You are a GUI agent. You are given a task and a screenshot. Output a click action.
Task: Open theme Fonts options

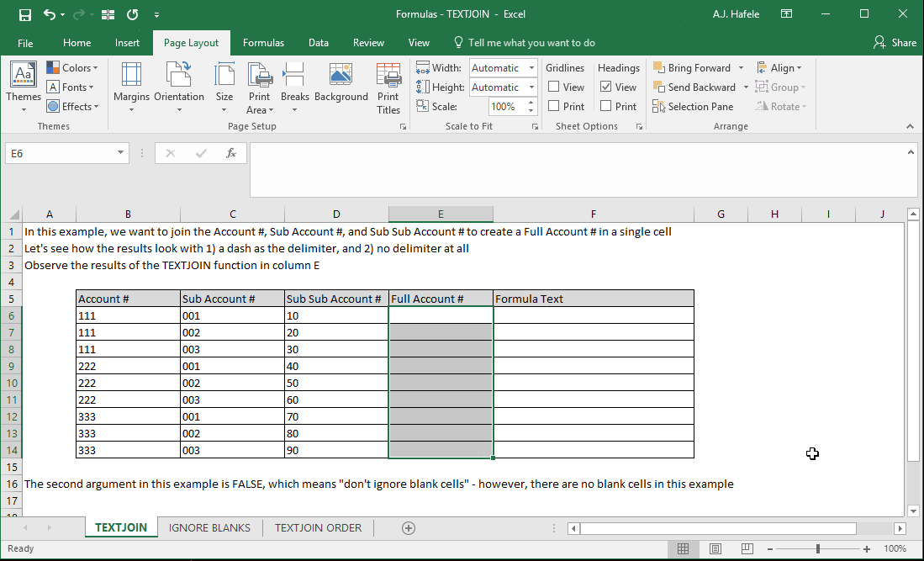(71, 87)
